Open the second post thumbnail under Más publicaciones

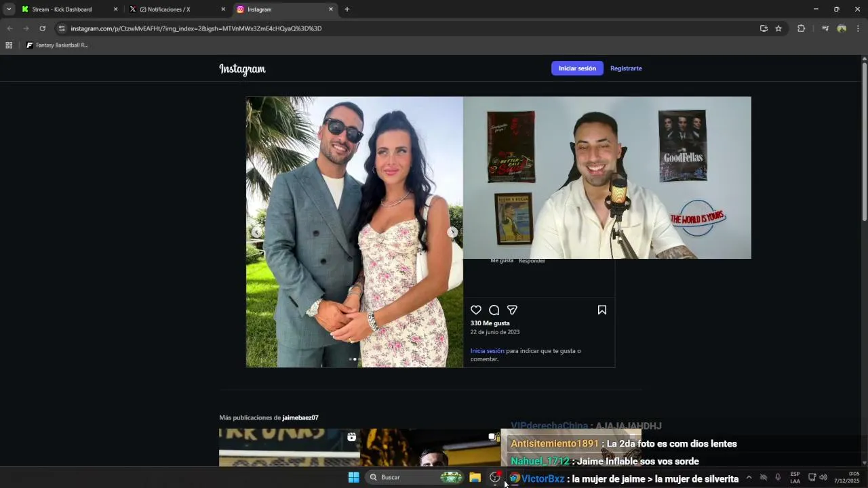tap(431, 447)
